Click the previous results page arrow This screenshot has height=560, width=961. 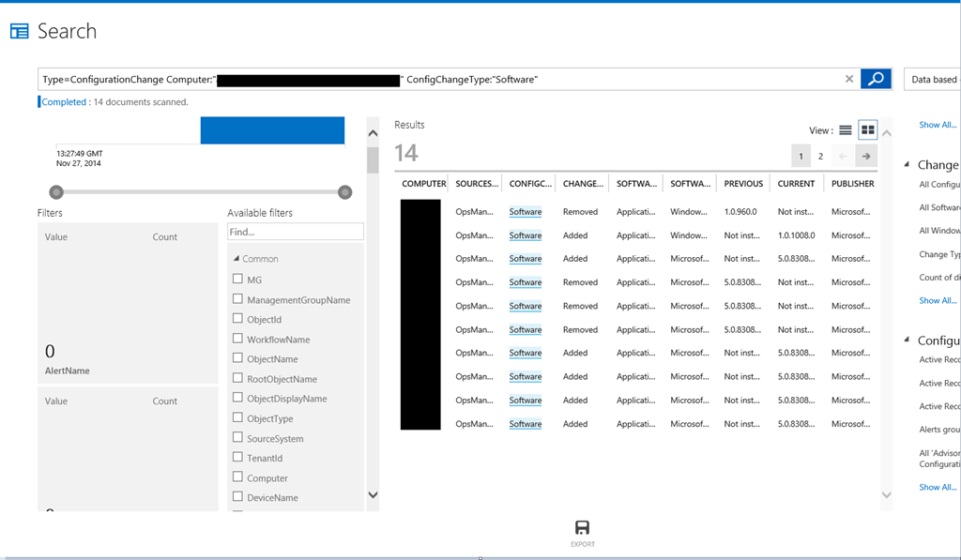coord(843,157)
